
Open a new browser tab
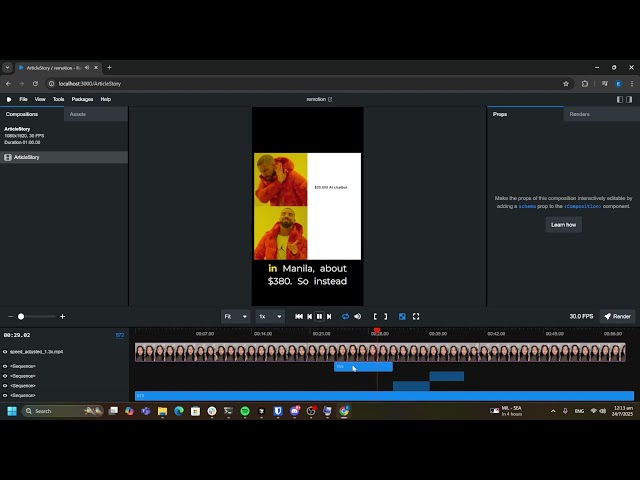pos(109,68)
